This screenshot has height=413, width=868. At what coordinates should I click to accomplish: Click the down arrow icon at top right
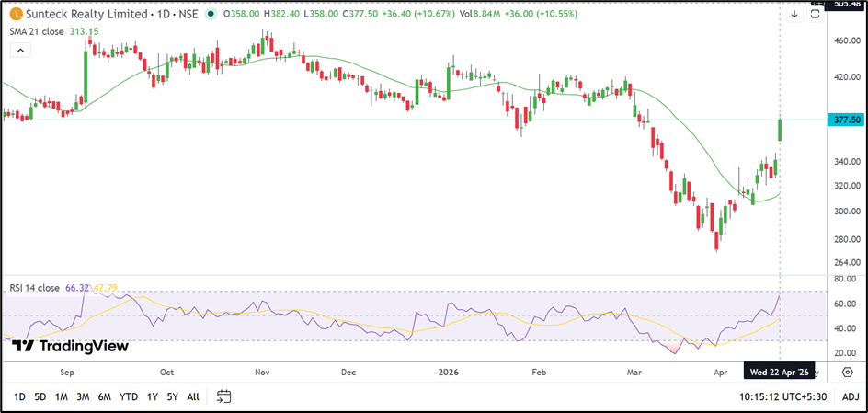click(x=794, y=15)
